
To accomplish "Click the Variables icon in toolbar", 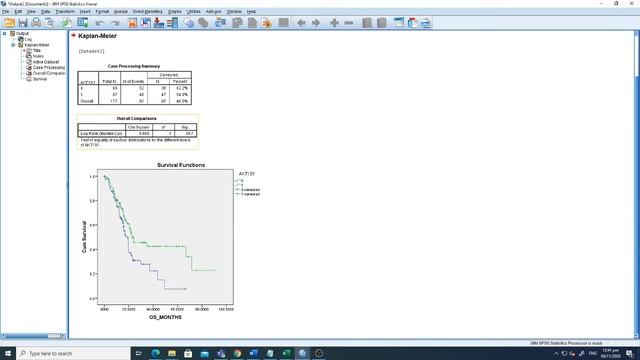I will pyautogui.click(x=172, y=23).
